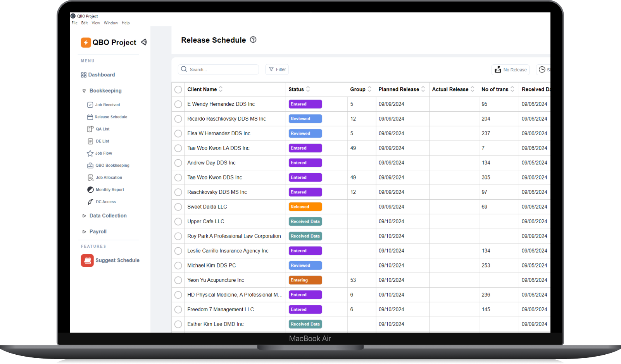
Task: Open QBO Bookkeeping in sidebar
Action: pyautogui.click(x=112, y=166)
